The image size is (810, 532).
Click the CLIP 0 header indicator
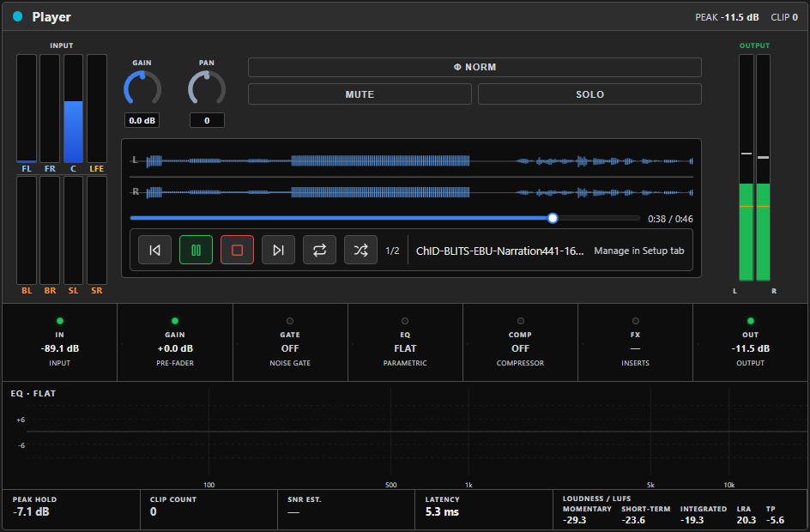pyautogui.click(x=784, y=17)
